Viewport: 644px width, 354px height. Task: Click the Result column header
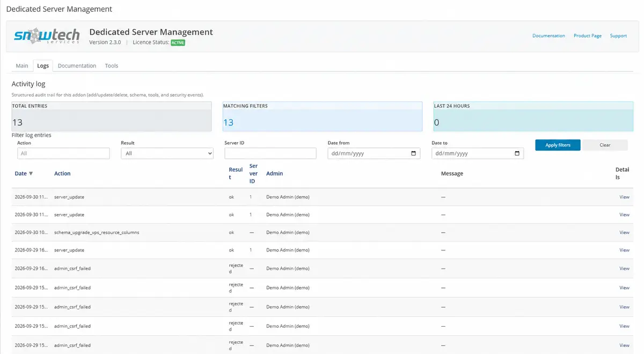coord(236,173)
